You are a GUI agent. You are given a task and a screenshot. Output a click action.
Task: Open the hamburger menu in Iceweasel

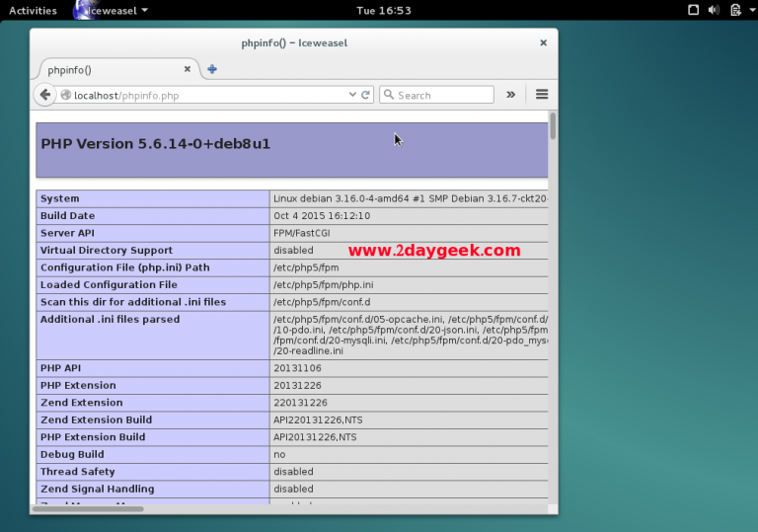pyautogui.click(x=542, y=95)
